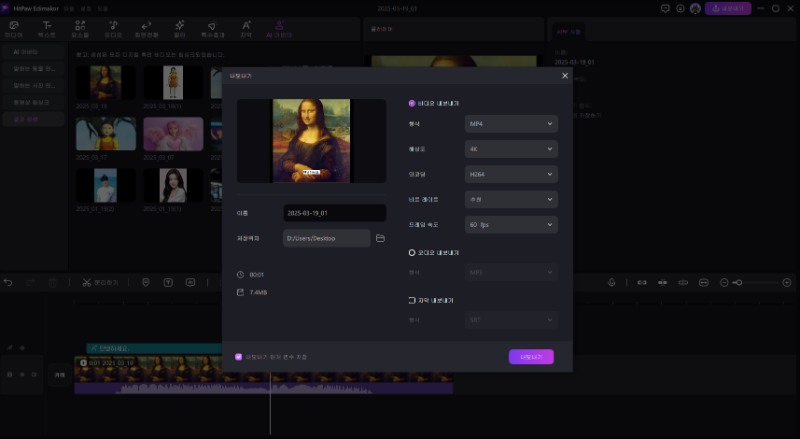Click the undo arrow in timeline toolbar

pyautogui.click(x=8, y=283)
